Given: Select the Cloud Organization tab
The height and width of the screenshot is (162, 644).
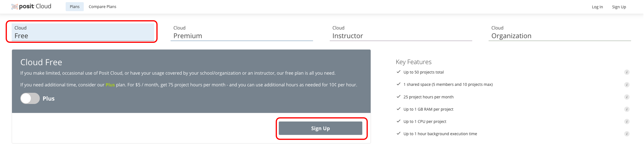Looking at the screenshot, I should pos(560,32).
